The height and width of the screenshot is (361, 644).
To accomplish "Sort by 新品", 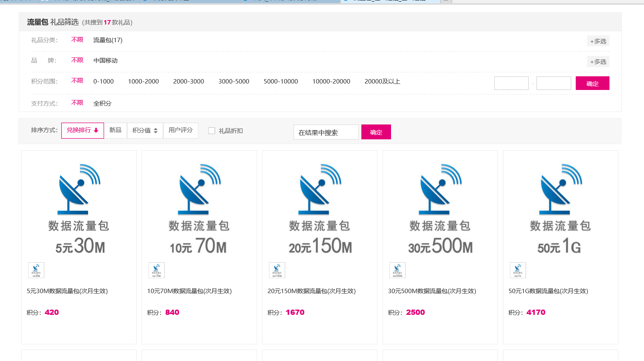I will coord(115,131).
